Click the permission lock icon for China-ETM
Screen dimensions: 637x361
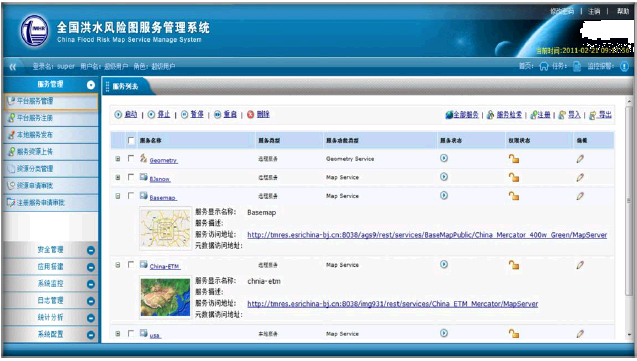514,265
